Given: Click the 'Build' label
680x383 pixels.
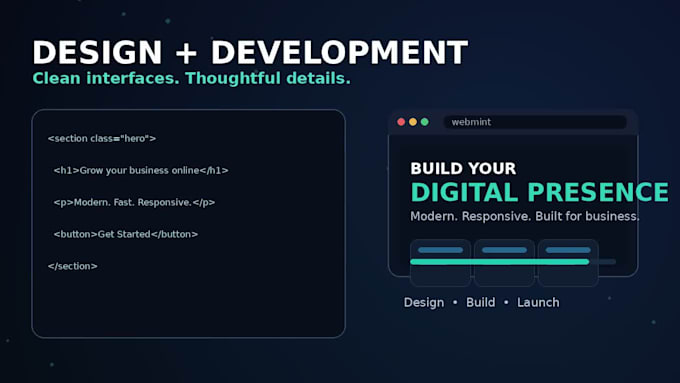Looking at the screenshot, I should (481, 302).
